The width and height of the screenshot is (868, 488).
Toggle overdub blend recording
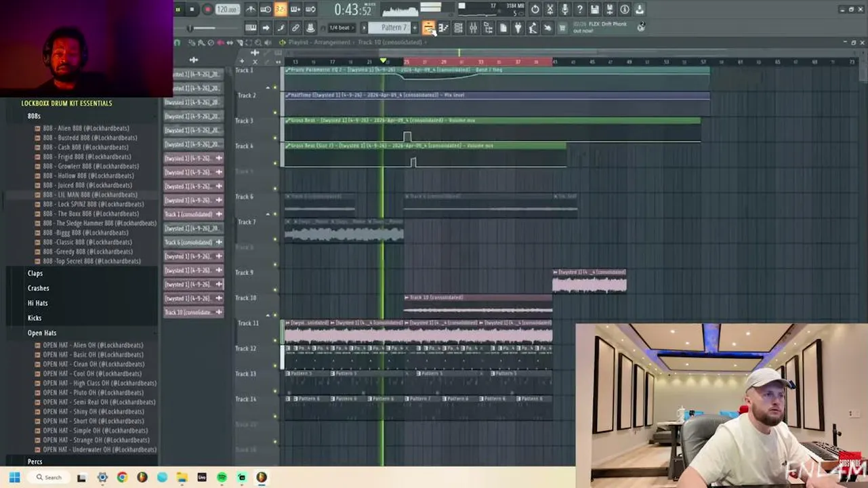click(x=295, y=9)
